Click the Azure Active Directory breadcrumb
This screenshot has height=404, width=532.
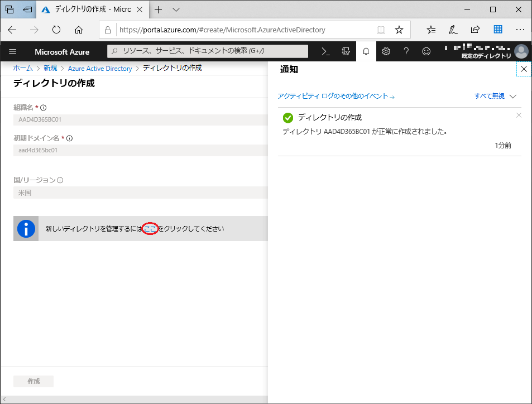click(x=100, y=68)
